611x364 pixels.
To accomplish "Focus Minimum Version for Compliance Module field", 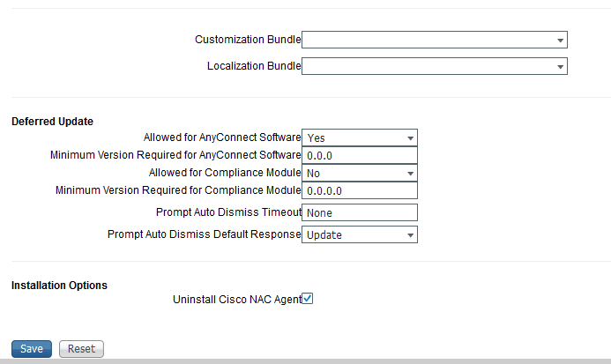I will coord(359,190).
